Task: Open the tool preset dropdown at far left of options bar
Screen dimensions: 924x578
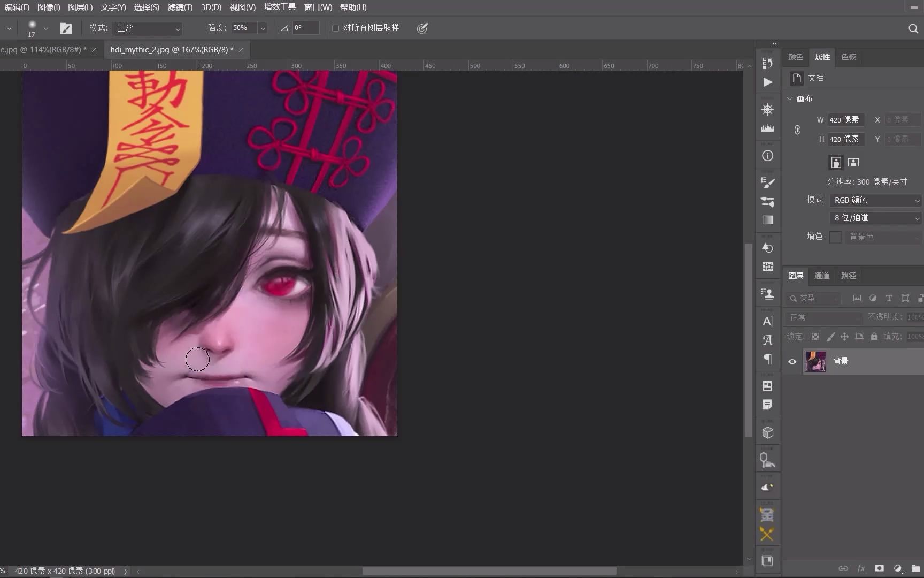Action: 9,28
